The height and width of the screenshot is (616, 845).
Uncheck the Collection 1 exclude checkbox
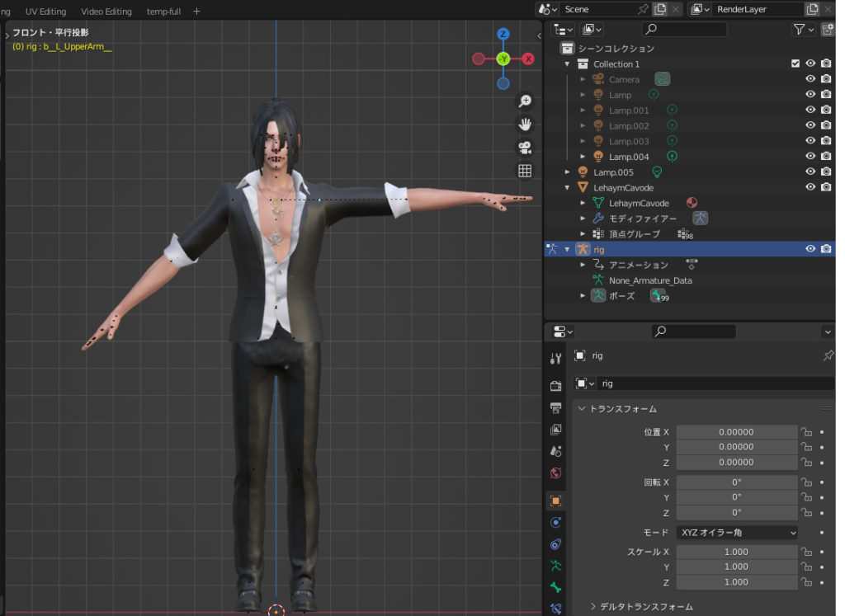(x=795, y=64)
